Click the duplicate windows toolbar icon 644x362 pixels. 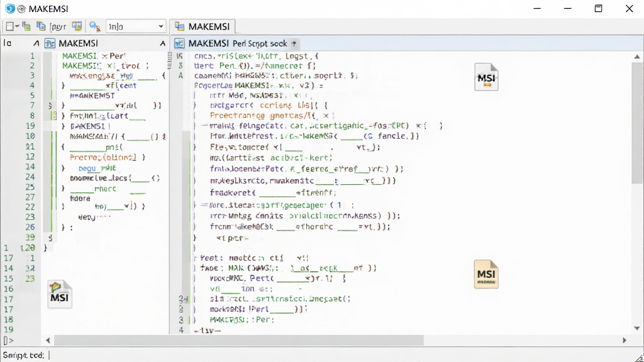41,26
